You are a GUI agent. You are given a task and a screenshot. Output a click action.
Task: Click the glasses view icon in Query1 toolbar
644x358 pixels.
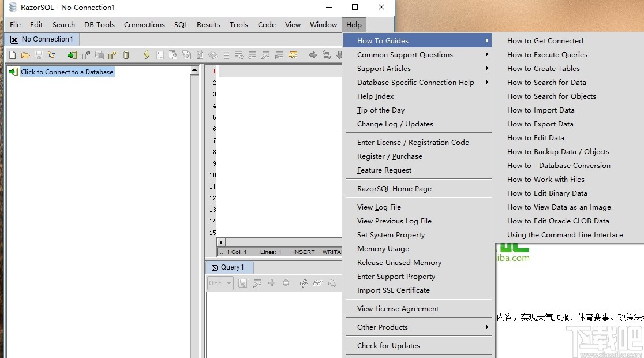(318, 283)
